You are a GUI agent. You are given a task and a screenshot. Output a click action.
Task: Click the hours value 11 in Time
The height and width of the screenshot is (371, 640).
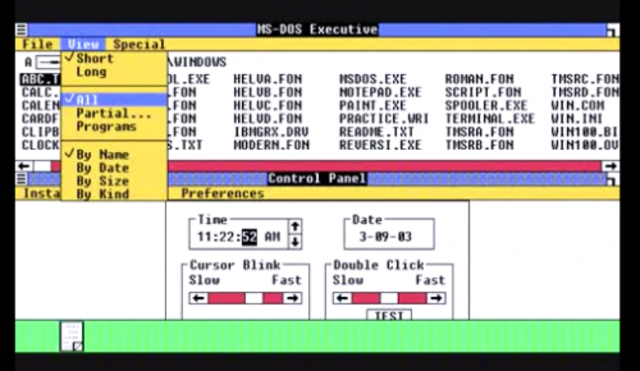[205, 237]
